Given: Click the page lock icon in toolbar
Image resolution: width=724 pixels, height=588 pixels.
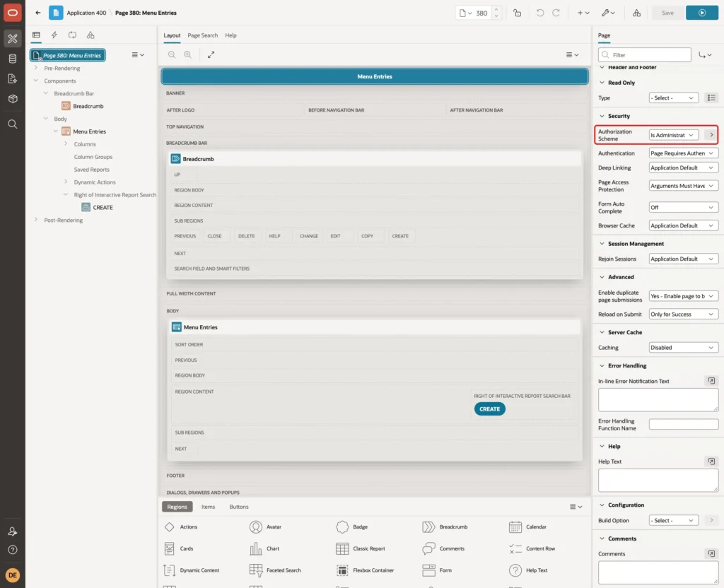Looking at the screenshot, I should coord(517,13).
